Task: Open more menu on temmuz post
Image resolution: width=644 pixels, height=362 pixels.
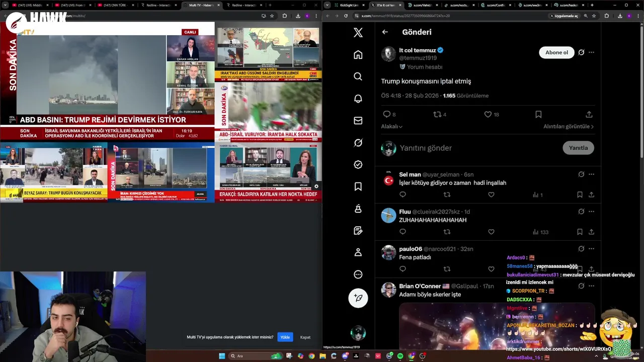Action: tap(591, 52)
